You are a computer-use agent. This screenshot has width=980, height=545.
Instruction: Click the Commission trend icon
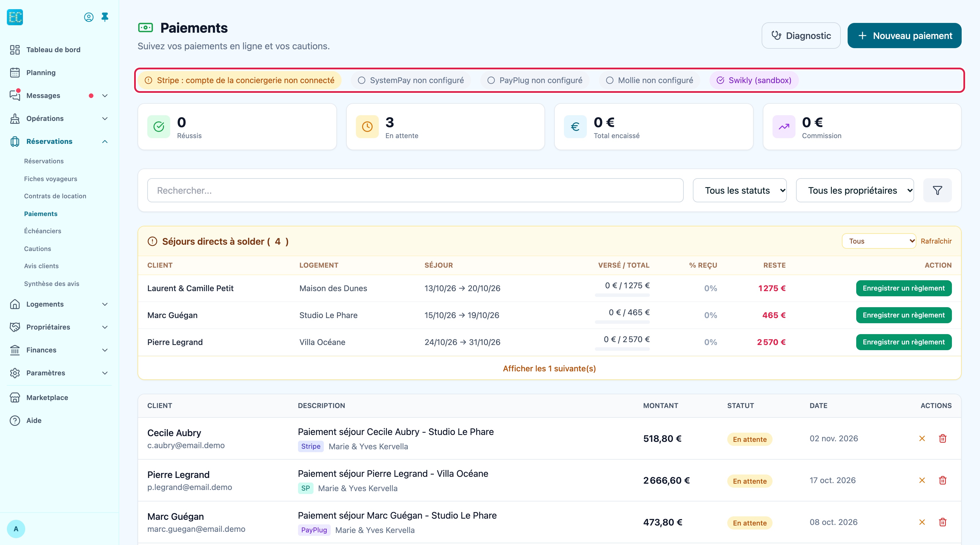coord(784,127)
